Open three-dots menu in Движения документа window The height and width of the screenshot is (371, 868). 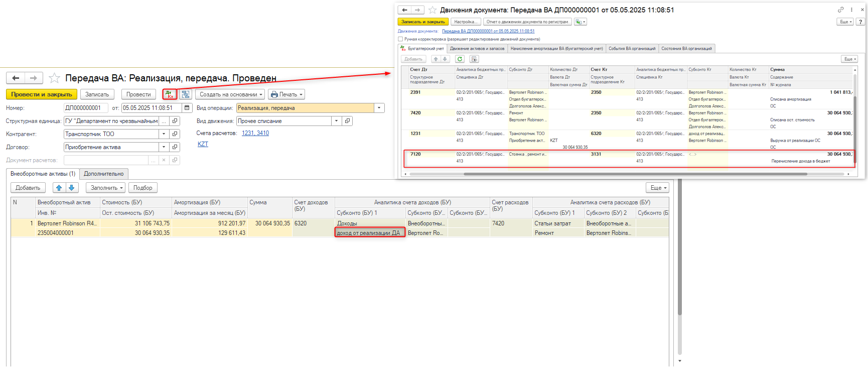[x=851, y=10]
